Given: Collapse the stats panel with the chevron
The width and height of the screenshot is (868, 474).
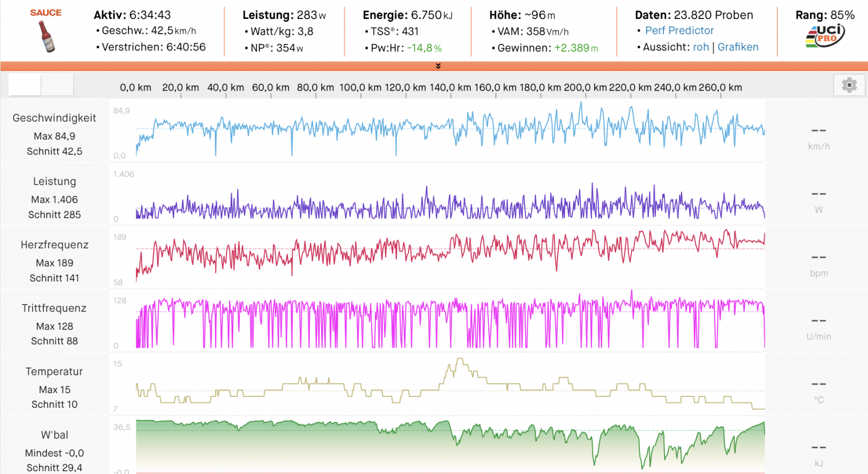Looking at the screenshot, I should point(438,66).
